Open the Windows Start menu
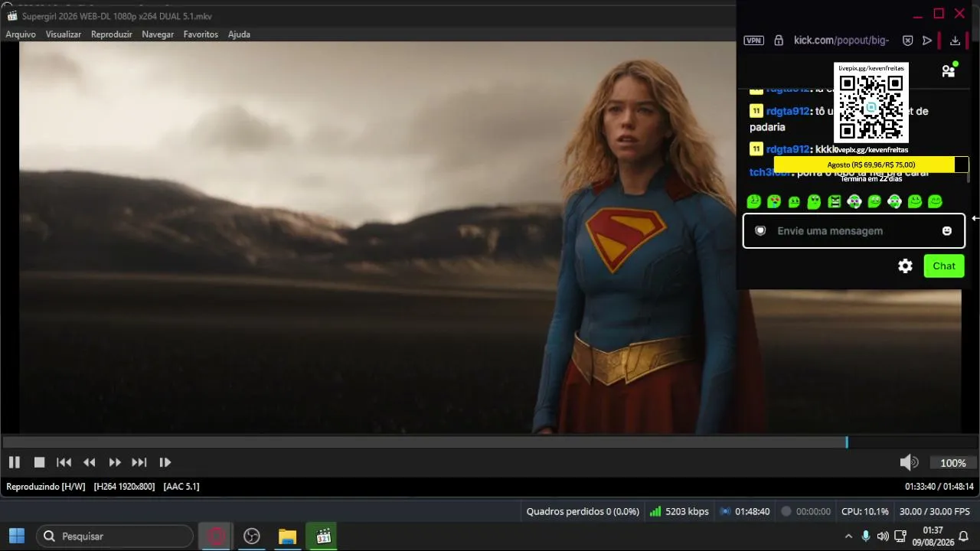The width and height of the screenshot is (980, 551). point(16,536)
